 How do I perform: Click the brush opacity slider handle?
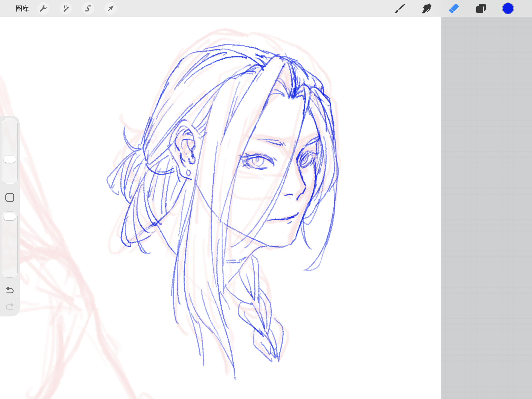10,217
